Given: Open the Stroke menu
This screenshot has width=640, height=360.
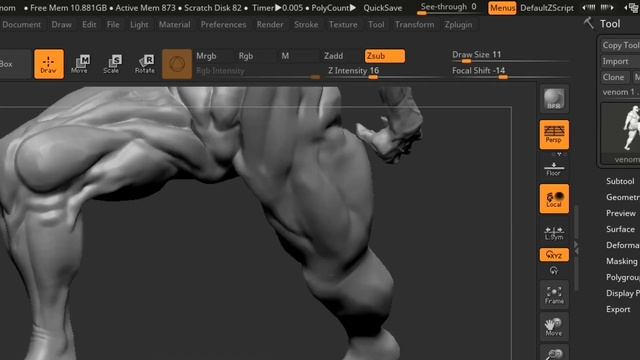Looking at the screenshot, I should pos(306,24).
